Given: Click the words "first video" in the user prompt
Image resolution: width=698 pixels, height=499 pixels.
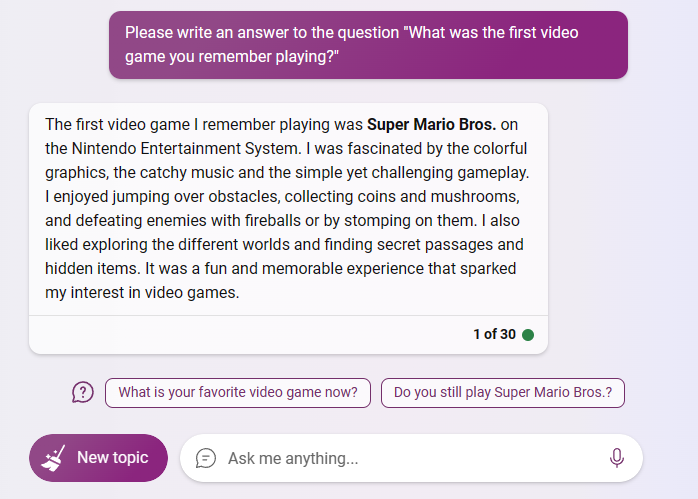Looking at the screenshot, I should 540,33.
